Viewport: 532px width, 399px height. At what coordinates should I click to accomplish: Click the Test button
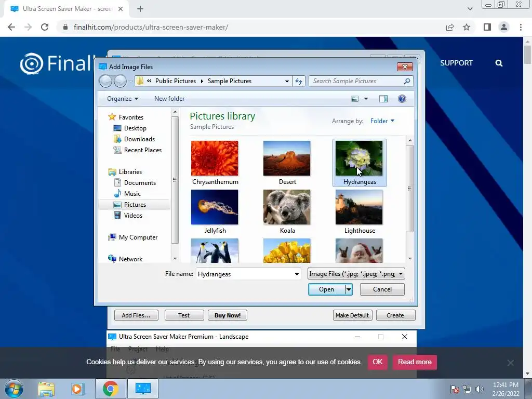[184, 315]
